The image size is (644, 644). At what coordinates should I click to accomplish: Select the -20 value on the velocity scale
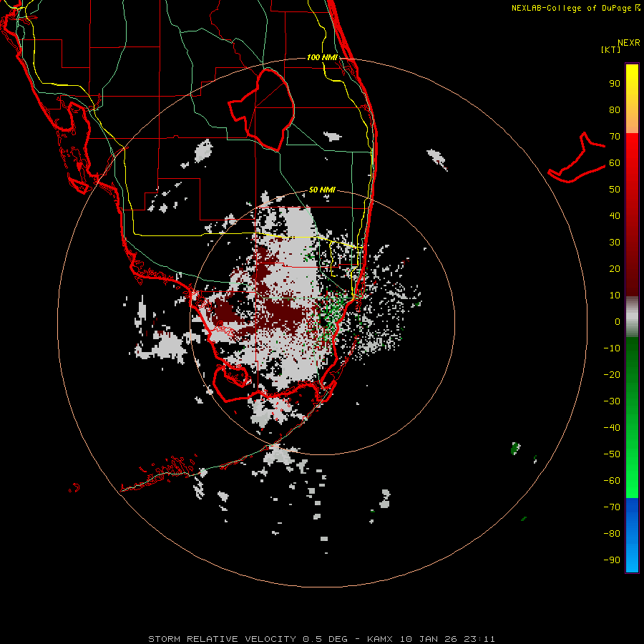click(x=612, y=374)
